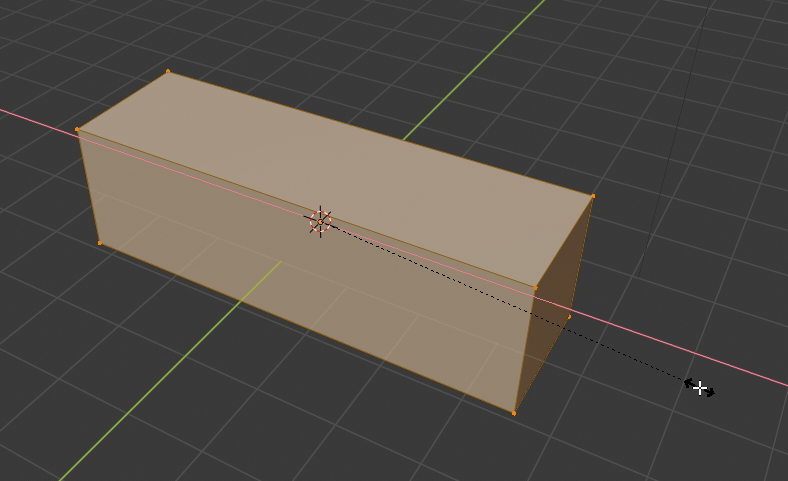Select the top vertex where the red axis enters the box
This screenshot has width=788, height=481.
coord(77,129)
